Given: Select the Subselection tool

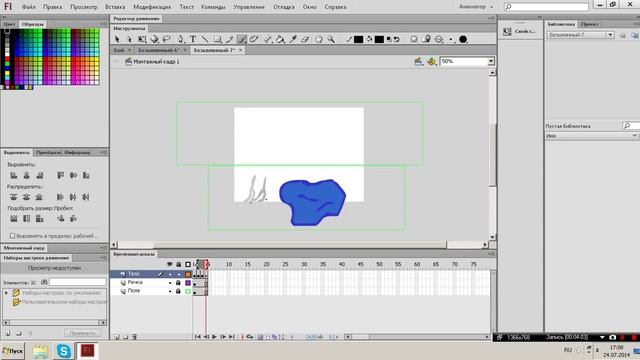Looking at the screenshot, I should 129,39.
